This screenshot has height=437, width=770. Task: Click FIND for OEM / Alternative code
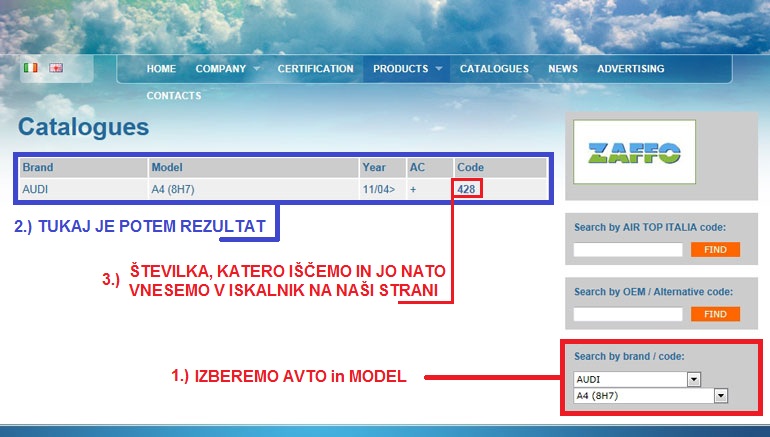pyautogui.click(x=715, y=314)
